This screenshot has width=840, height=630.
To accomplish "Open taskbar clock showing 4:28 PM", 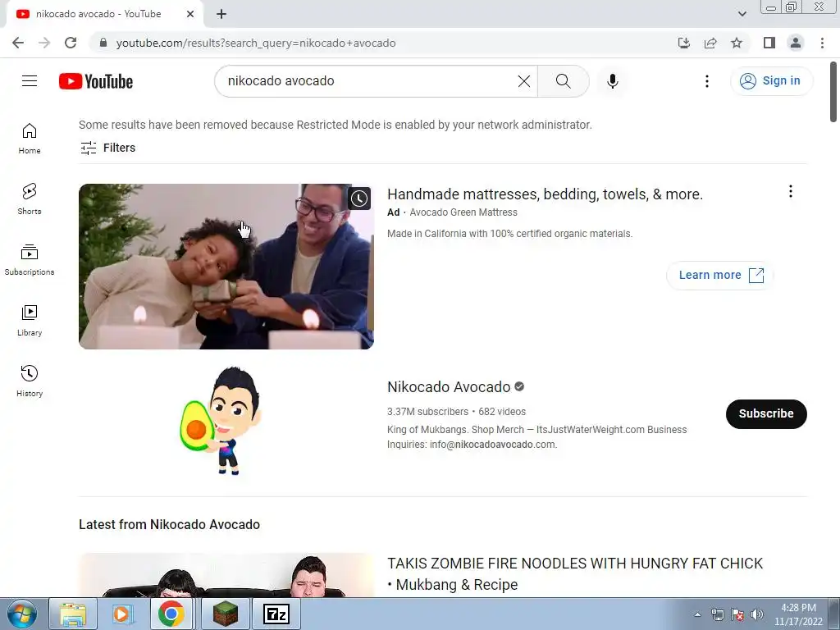I will pos(798,614).
